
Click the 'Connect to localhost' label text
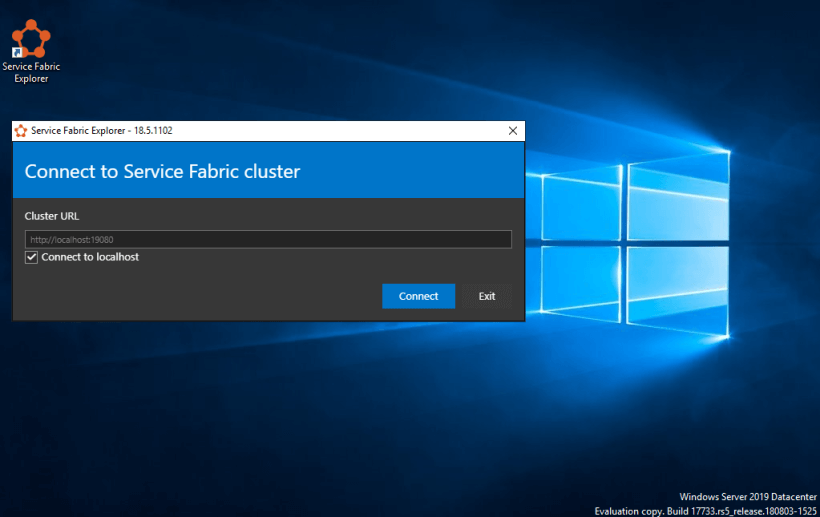[x=90, y=257]
